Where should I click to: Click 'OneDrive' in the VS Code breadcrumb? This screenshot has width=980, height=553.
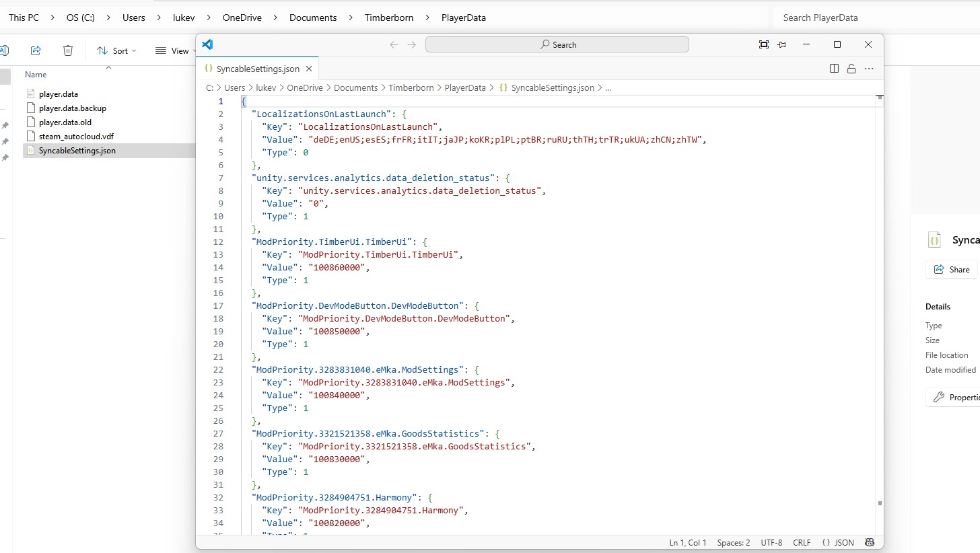(305, 87)
